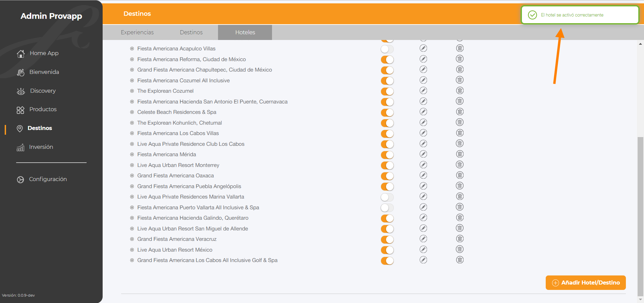The width and height of the screenshot is (644, 303).
Task: Activate Fiesta Americana Puerto Vallarta All Inclusive
Action: pyautogui.click(x=387, y=208)
